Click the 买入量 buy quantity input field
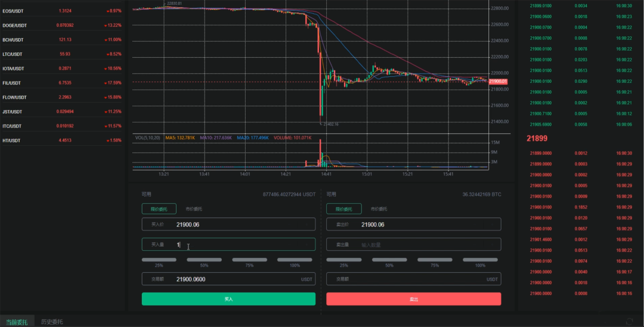Screen dimensions: 644x327 [x=229, y=245]
